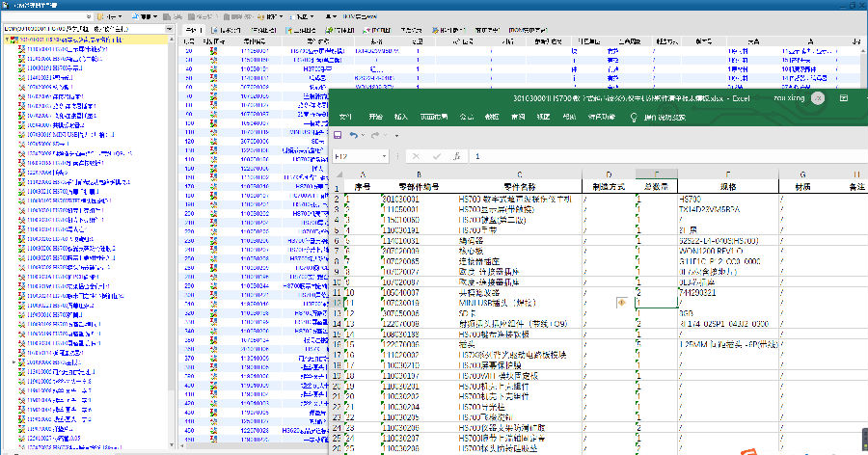The height and width of the screenshot is (455, 868).
Task: Click the Select All corner of the worksheet
Action: click(x=337, y=174)
